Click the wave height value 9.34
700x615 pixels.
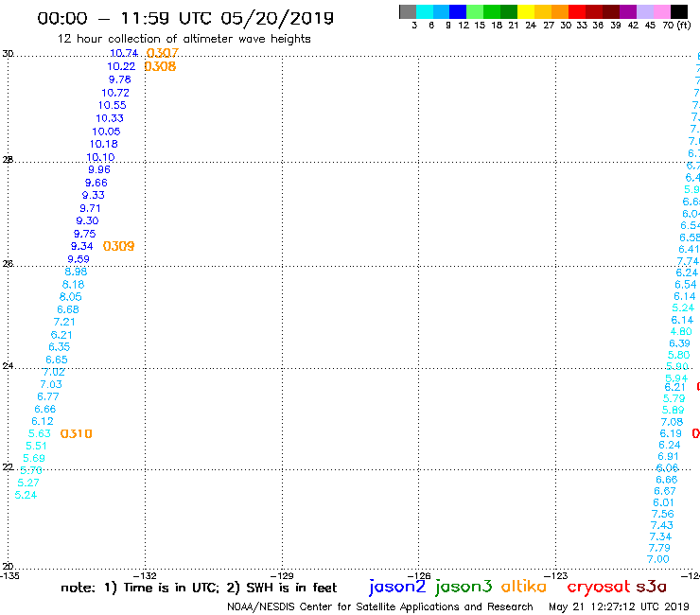point(82,246)
